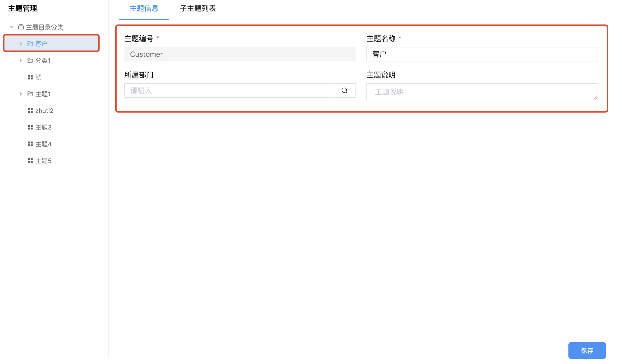This screenshot has height=364, width=622.
Task: Click the grid icon beside 就
Action: 30,77
